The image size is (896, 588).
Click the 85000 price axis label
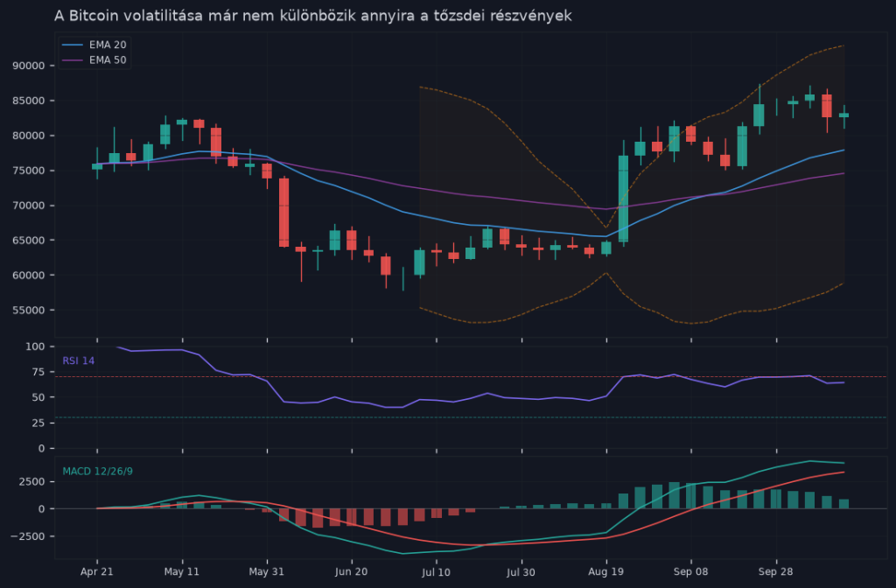pos(29,101)
